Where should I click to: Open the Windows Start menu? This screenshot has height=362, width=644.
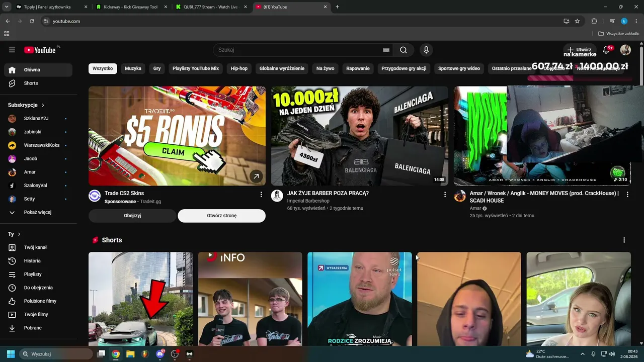[11, 354]
